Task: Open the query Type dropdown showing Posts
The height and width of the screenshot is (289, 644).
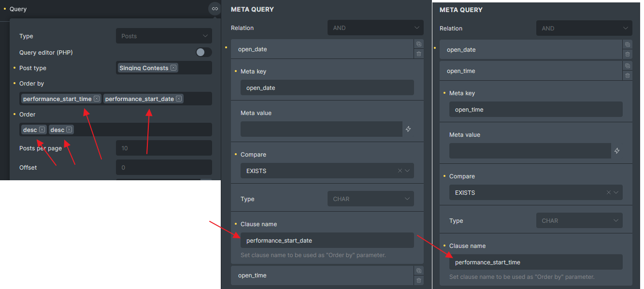Action: coord(164,36)
